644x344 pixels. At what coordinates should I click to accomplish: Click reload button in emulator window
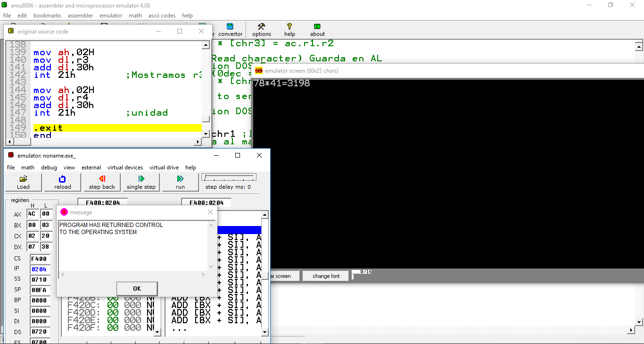point(62,182)
